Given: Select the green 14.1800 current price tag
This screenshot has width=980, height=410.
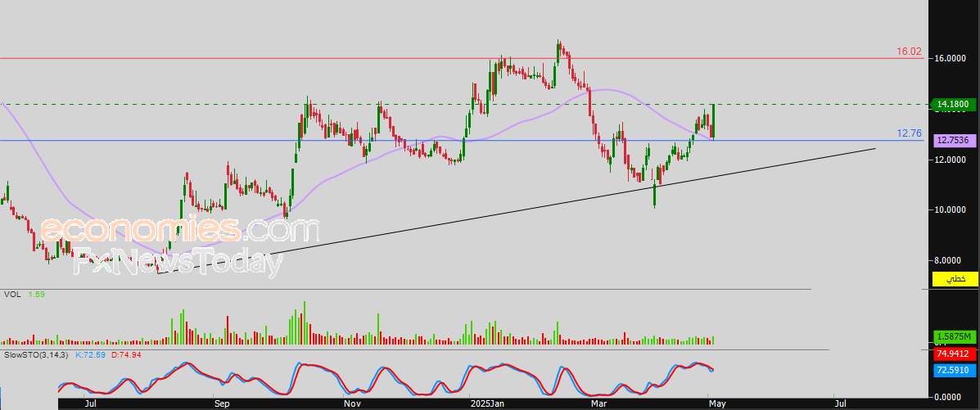Looking at the screenshot, I should [x=953, y=105].
